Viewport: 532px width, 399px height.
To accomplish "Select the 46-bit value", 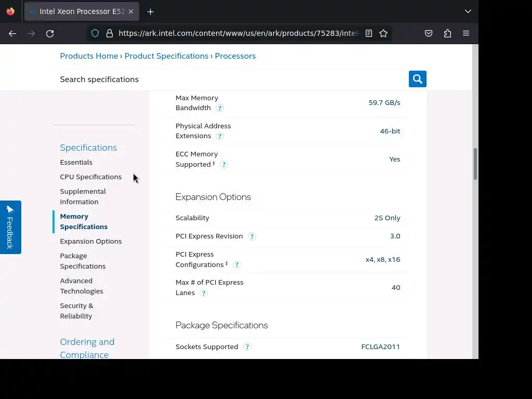I will (390, 131).
